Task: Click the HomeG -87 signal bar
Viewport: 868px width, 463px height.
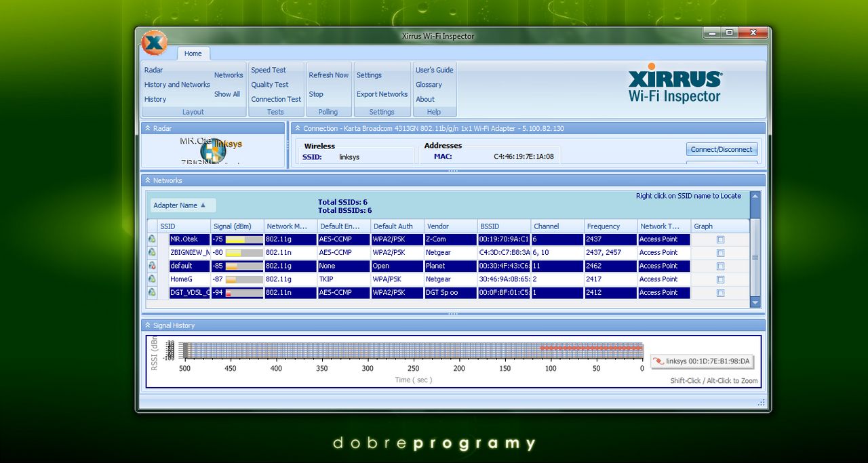Action: pyautogui.click(x=244, y=279)
